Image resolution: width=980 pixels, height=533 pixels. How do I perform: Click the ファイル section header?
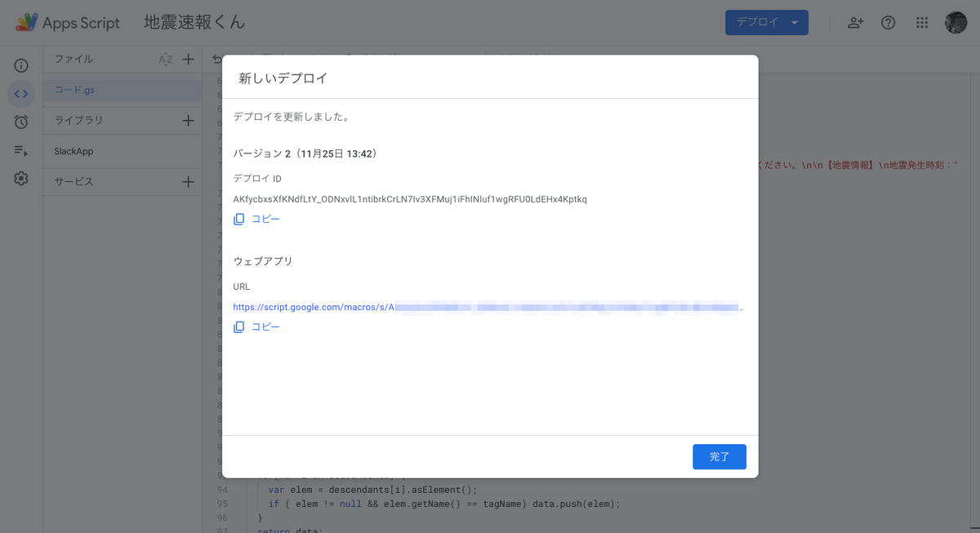pyautogui.click(x=73, y=59)
